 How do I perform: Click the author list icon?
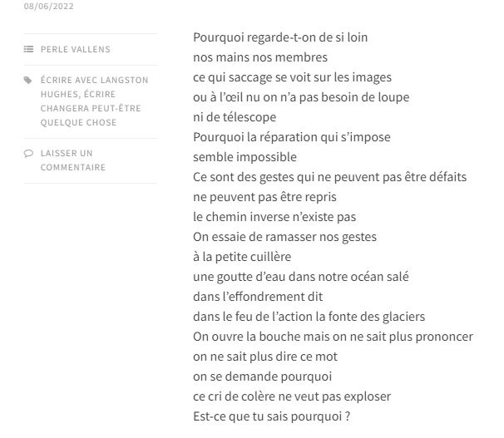28,50
